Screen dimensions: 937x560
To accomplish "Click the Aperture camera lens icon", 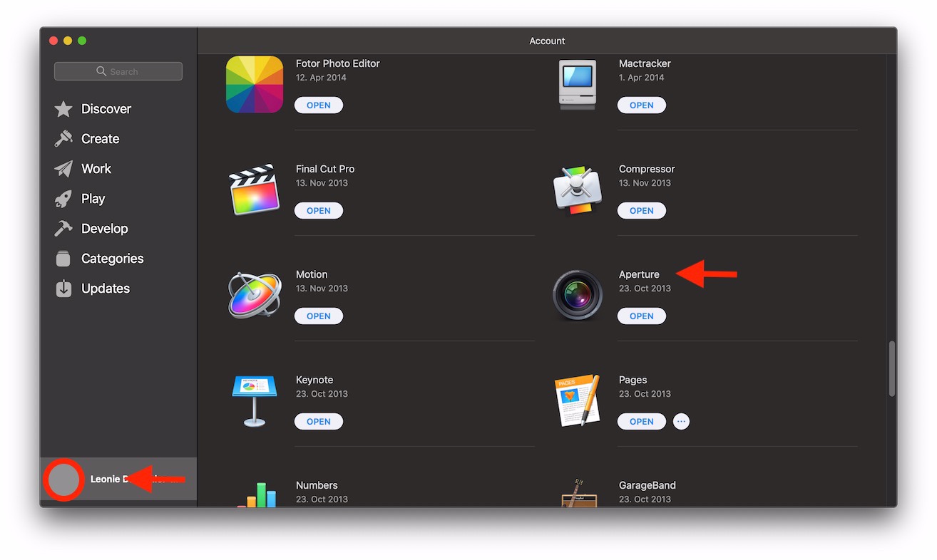I will 578,295.
